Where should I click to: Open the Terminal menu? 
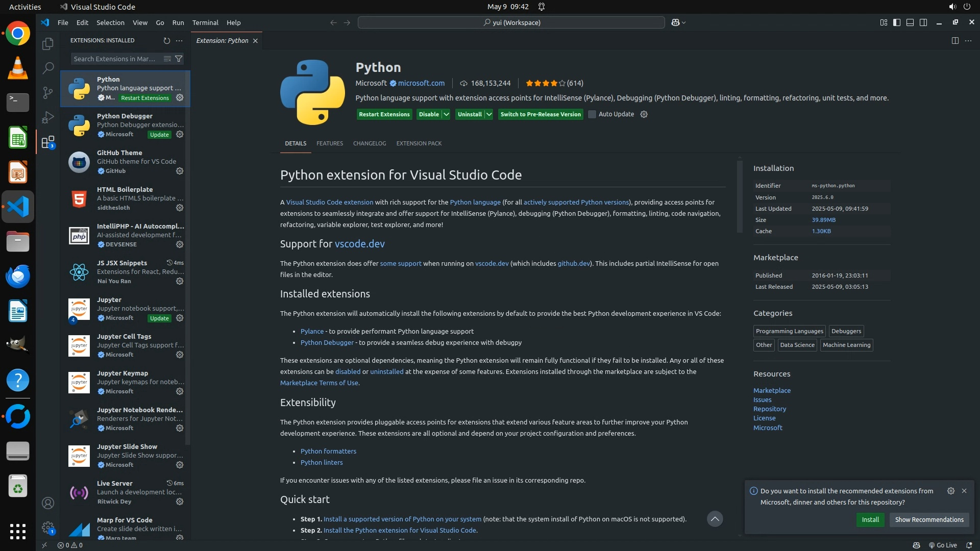coord(205,22)
